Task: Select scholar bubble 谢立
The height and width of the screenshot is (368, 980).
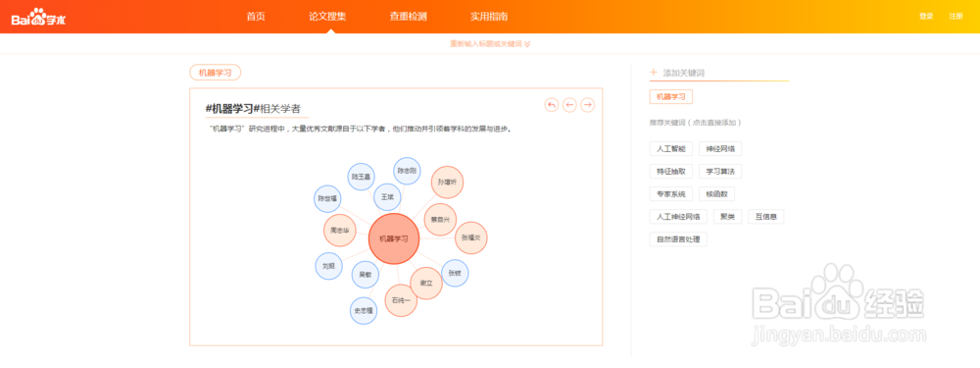Action: (426, 284)
